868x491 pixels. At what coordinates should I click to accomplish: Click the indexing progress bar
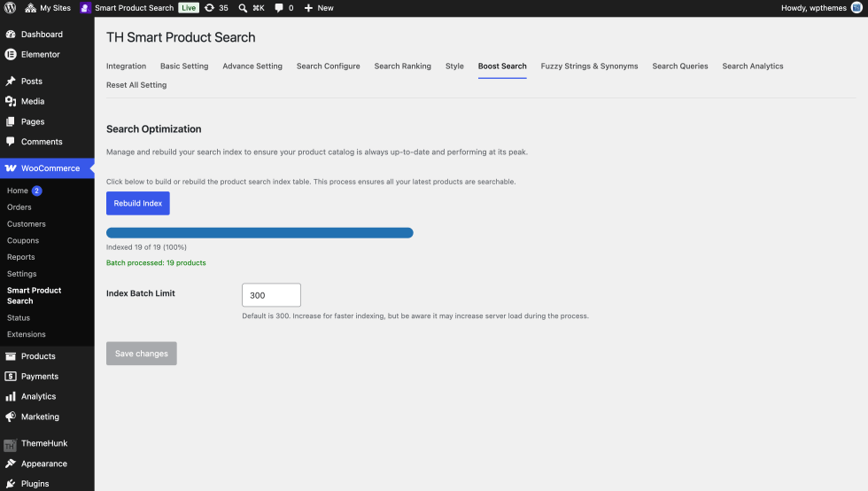pos(260,233)
